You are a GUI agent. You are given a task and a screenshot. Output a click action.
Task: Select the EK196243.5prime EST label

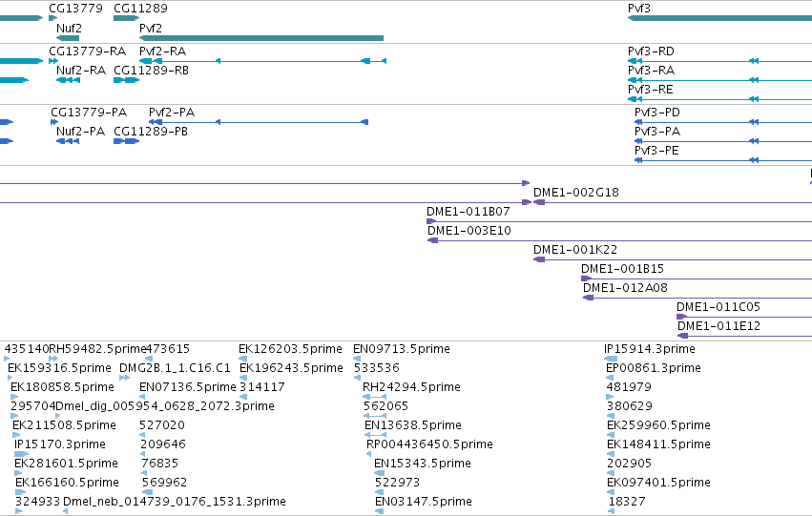click(x=291, y=368)
